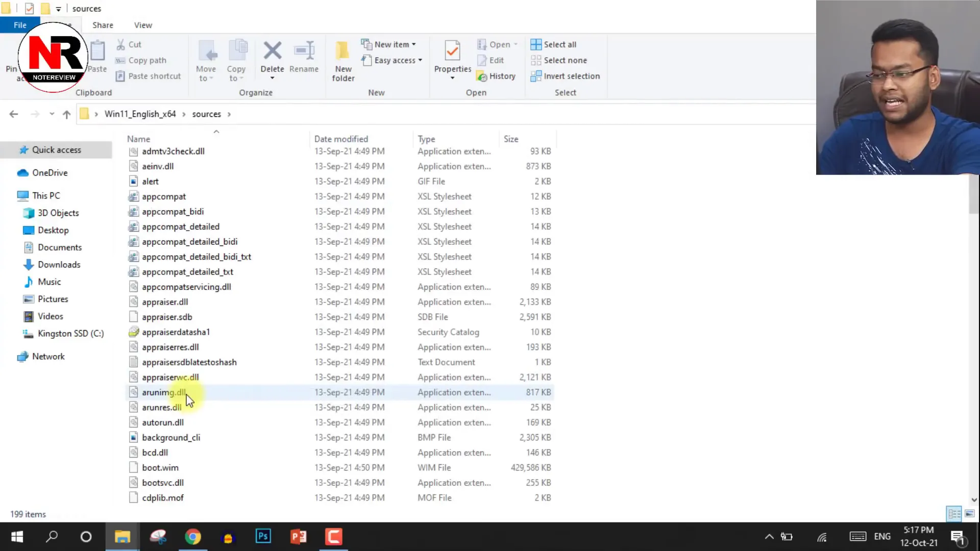980x551 pixels.
Task: Open the View ribbon tab
Action: (143, 25)
